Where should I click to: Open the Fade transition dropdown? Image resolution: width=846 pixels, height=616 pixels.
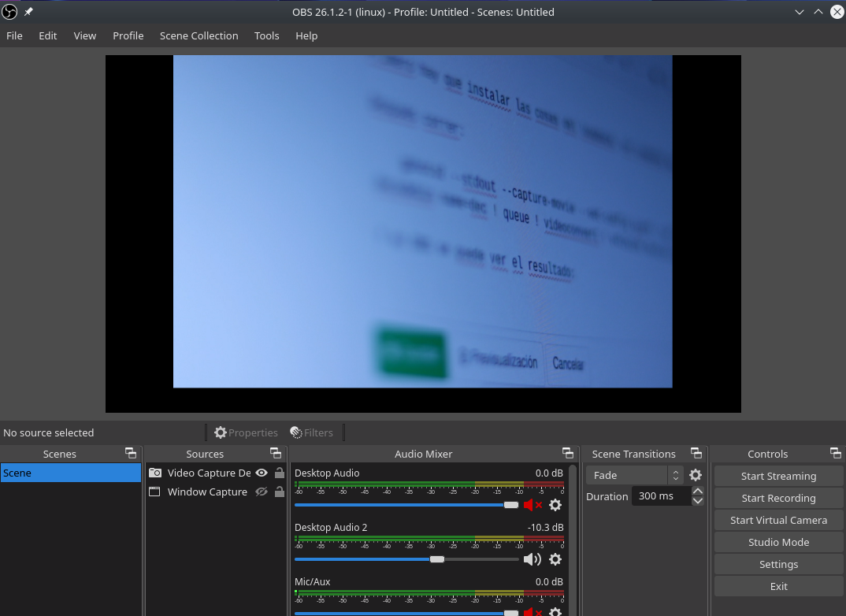click(x=633, y=475)
